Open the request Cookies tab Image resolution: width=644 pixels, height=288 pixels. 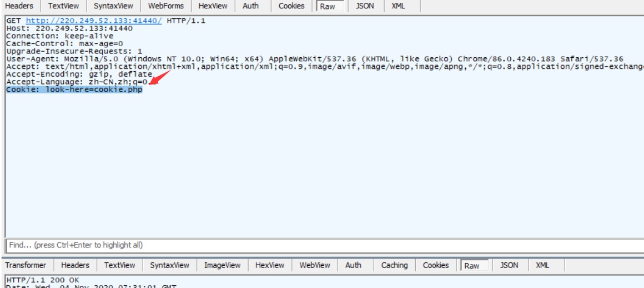click(291, 6)
